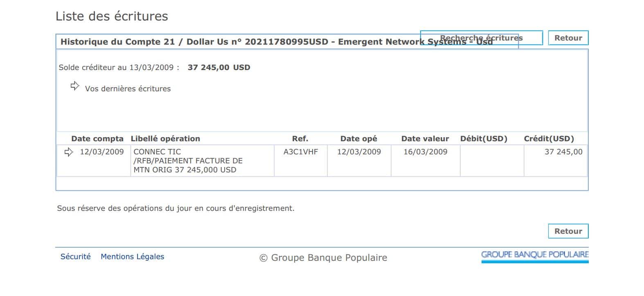
Task: Select the value date 16/03/2009
Action: pyautogui.click(x=425, y=152)
